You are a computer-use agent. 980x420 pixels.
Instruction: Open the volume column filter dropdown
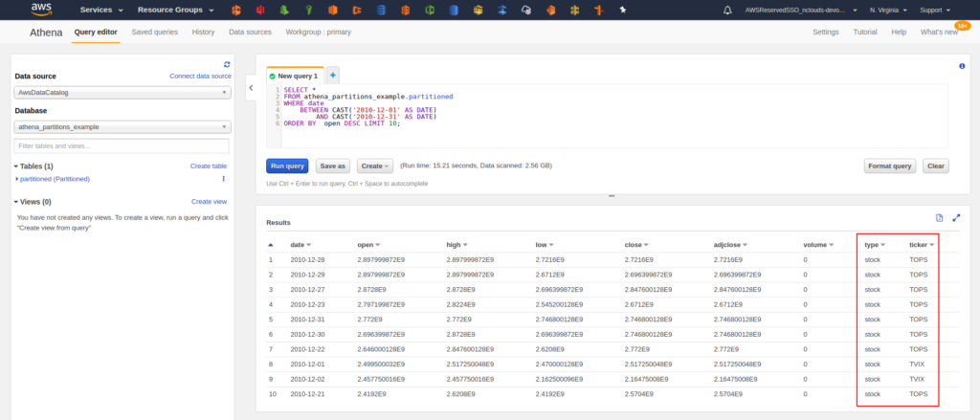point(833,245)
